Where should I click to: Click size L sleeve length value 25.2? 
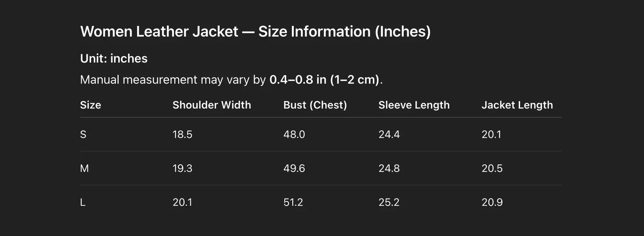click(x=389, y=202)
